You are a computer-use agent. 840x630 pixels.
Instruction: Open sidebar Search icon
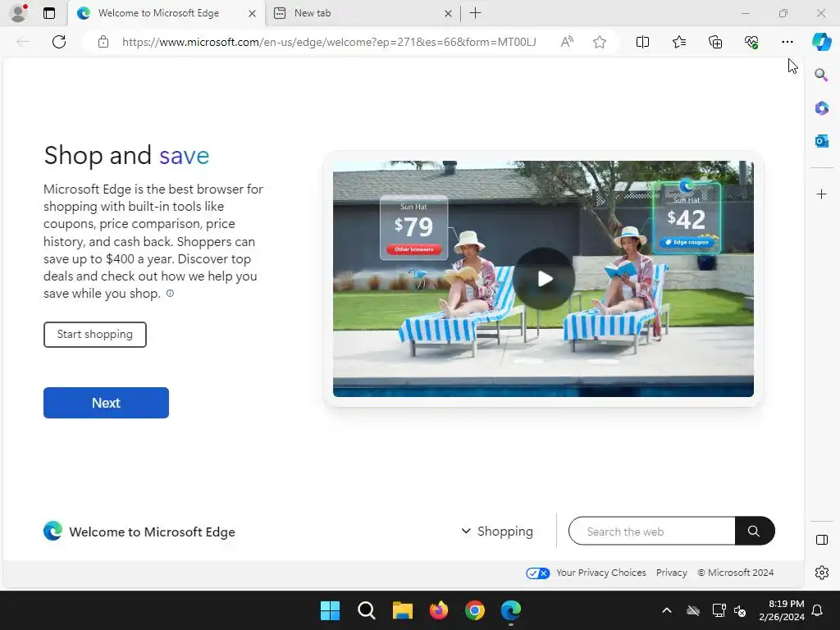tap(821, 75)
